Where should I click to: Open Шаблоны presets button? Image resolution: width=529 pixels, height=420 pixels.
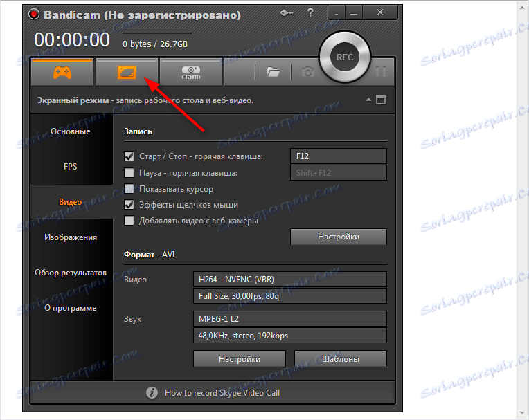(341, 359)
